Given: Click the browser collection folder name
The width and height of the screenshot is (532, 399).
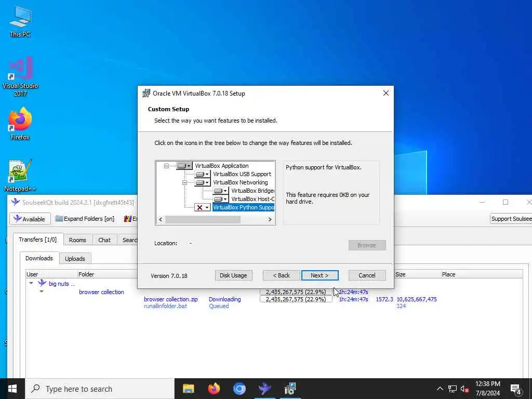Looking at the screenshot, I should pyautogui.click(x=101, y=292).
